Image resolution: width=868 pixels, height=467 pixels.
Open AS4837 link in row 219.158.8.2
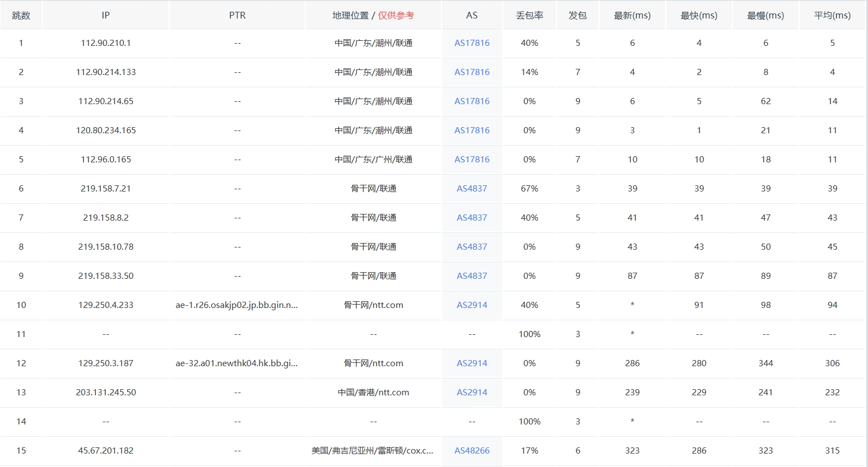[472, 218]
